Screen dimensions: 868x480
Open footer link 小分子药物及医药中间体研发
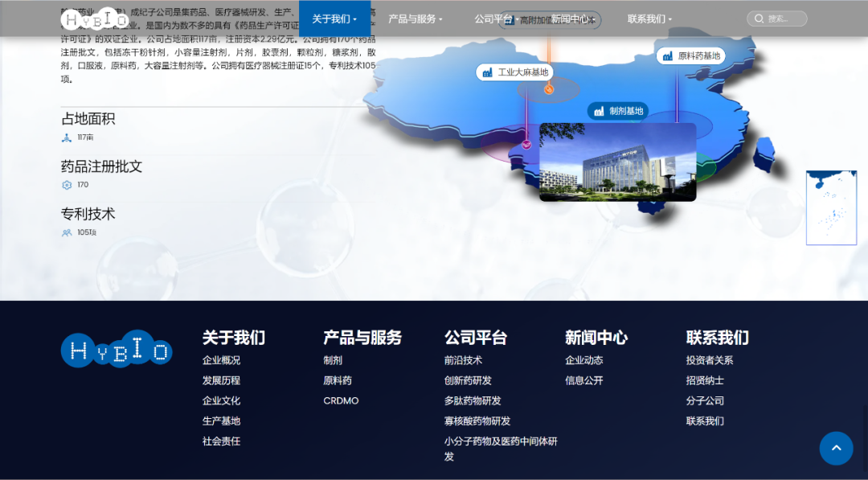(x=501, y=449)
